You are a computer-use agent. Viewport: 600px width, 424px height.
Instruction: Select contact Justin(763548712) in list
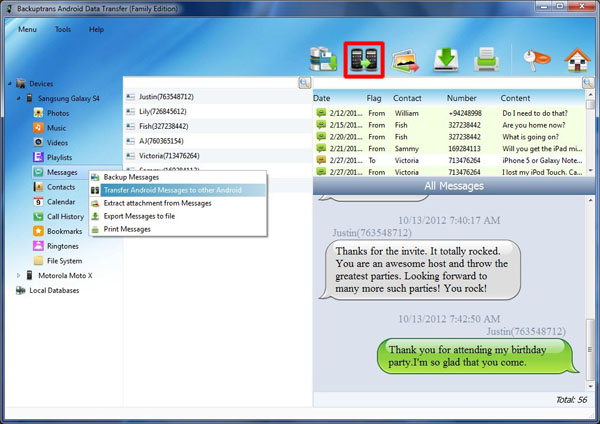coord(218,97)
